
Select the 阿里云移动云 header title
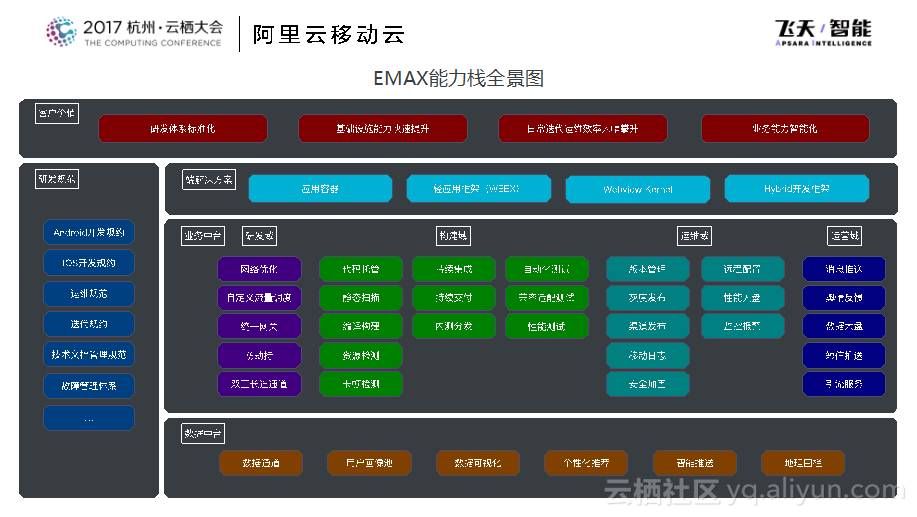[x=328, y=35]
